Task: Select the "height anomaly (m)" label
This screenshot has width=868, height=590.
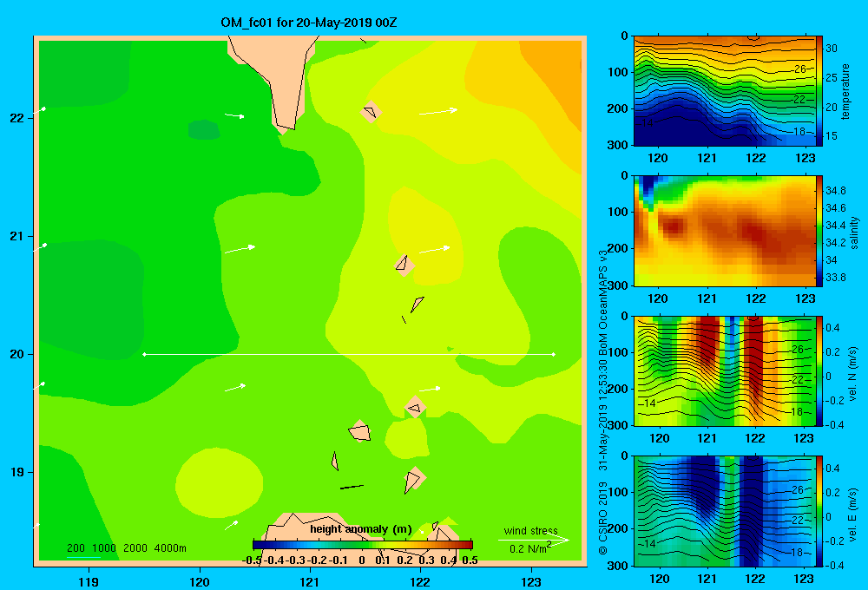Action: (361, 529)
